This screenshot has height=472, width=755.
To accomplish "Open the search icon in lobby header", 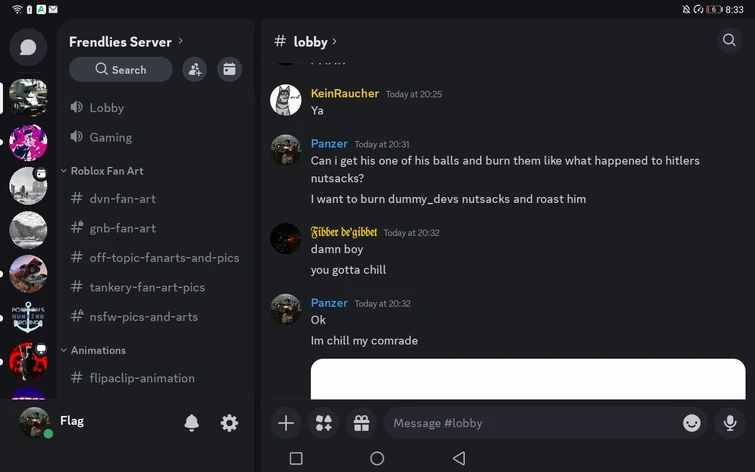I will click(x=729, y=41).
